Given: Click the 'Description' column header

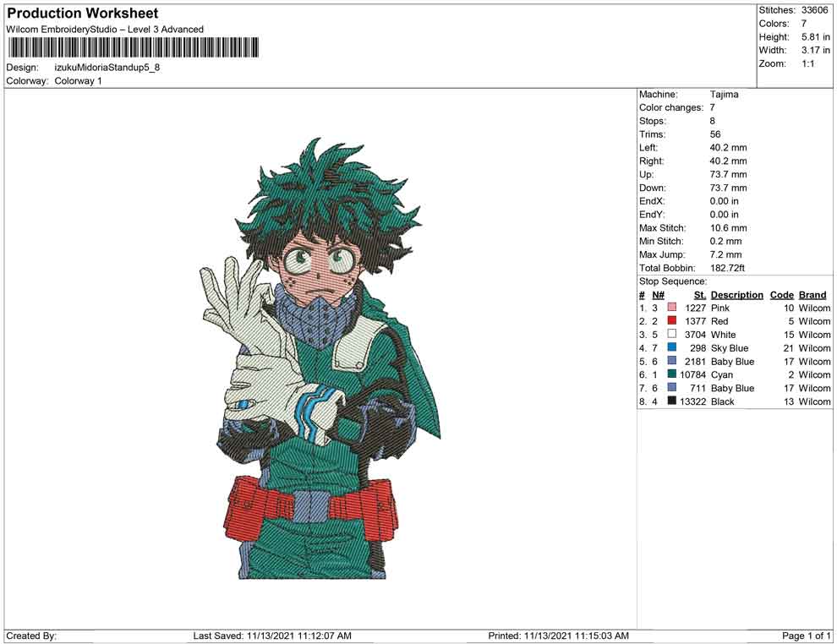Looking at the screenshot, I should coord(737,295).
